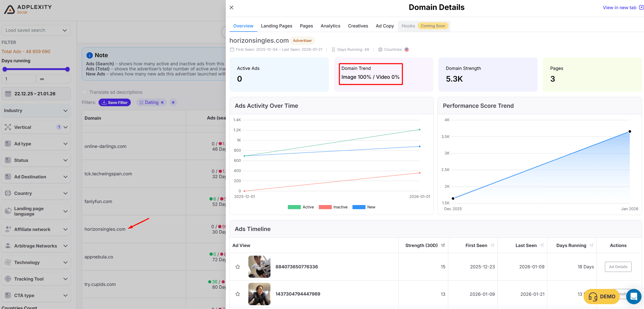
Task: Click the AdPlexity logo icon
Action: pyautogui.click(x=10, y=9)
